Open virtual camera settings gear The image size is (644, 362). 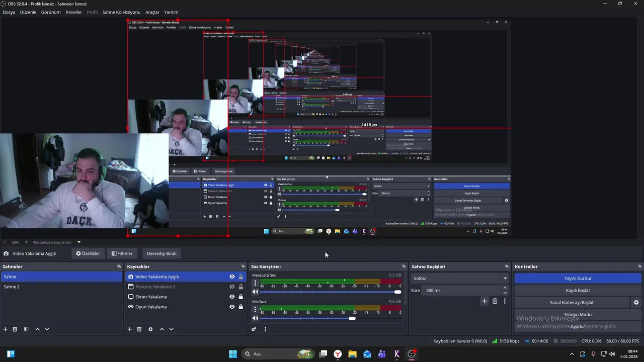[636, 303]
